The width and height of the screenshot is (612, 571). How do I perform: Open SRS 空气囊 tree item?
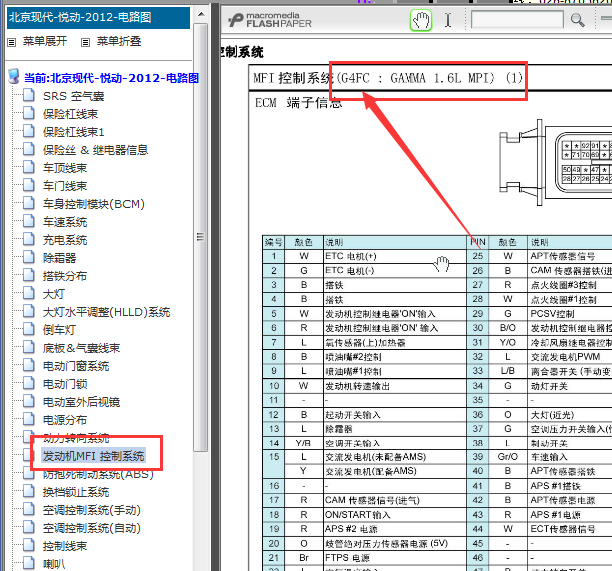coord(73,96)
